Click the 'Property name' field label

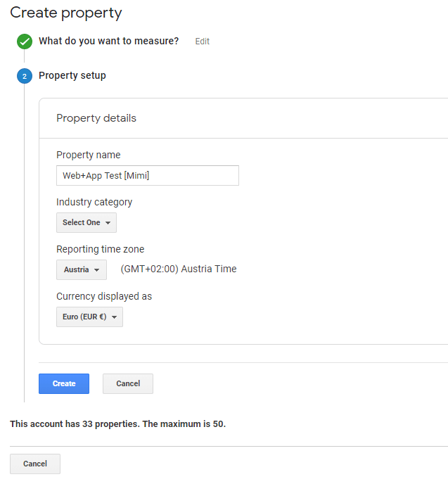(x=89, y=155)
